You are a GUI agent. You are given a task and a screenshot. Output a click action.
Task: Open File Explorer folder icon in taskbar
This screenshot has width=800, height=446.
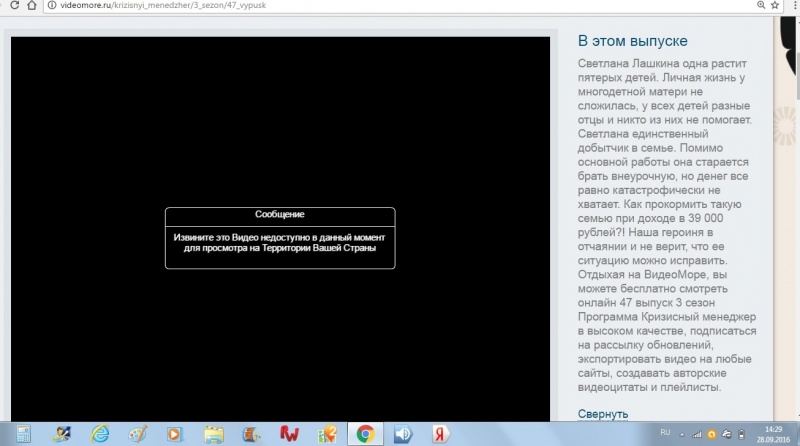(x=213, y=434)
